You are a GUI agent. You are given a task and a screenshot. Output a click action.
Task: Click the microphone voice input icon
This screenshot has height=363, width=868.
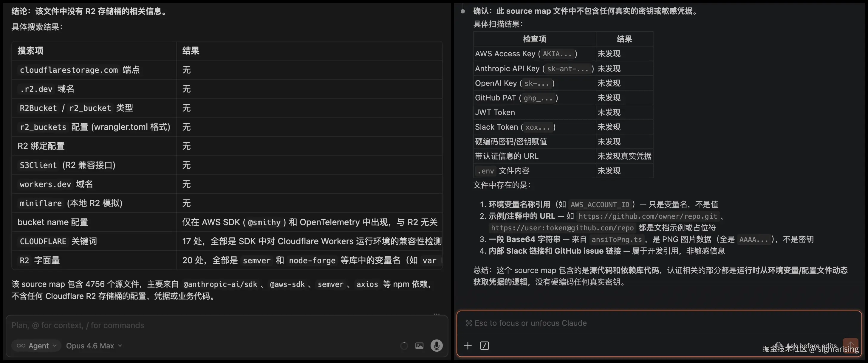437,345
